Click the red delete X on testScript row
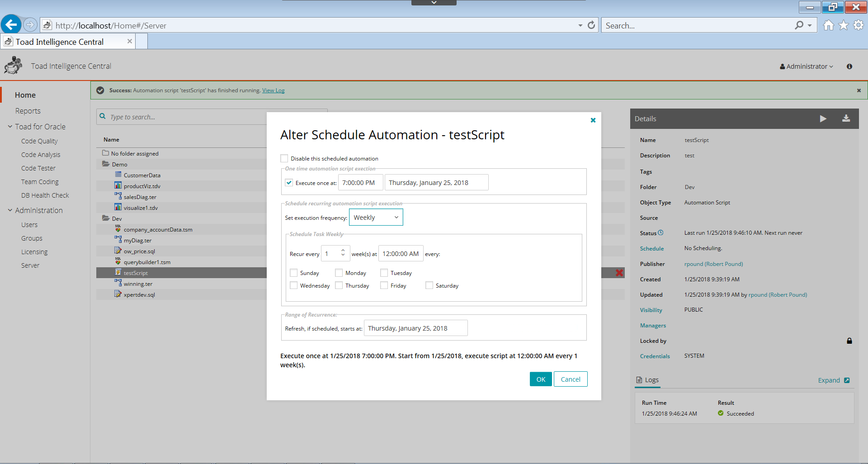Image resolution: width=868 pixels, height=464 pixels. point(619,273)
